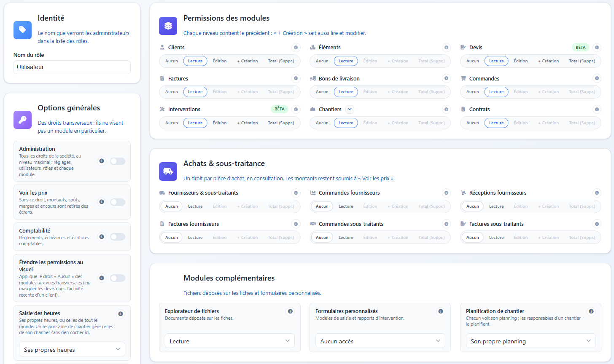This screenshot has height=364, width=614.
Task: Show info for Planification de chantier
Action: point(591,311)
